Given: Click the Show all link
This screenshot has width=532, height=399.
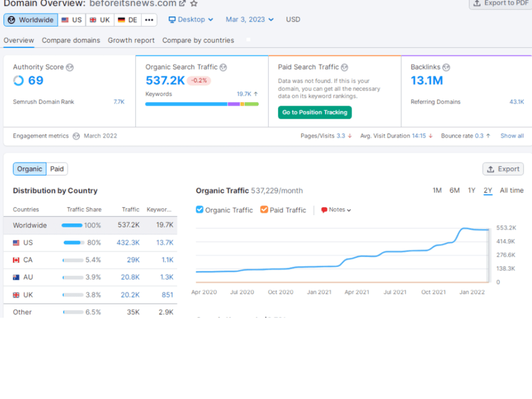Looking at the screenshot, I should (x=512, y=136).
